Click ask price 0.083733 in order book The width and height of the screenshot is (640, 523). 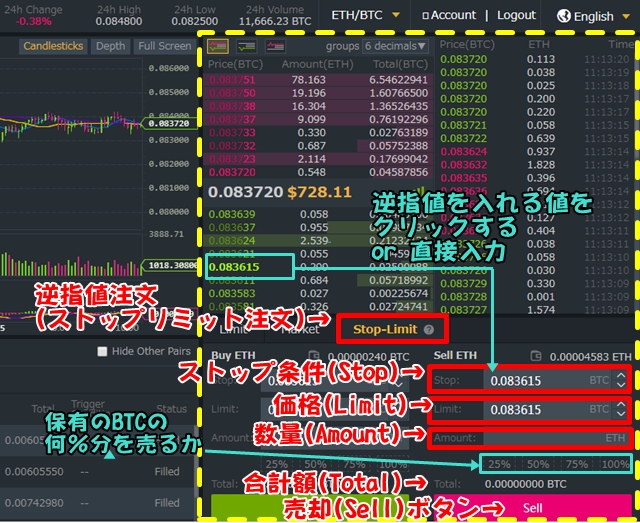232,133
